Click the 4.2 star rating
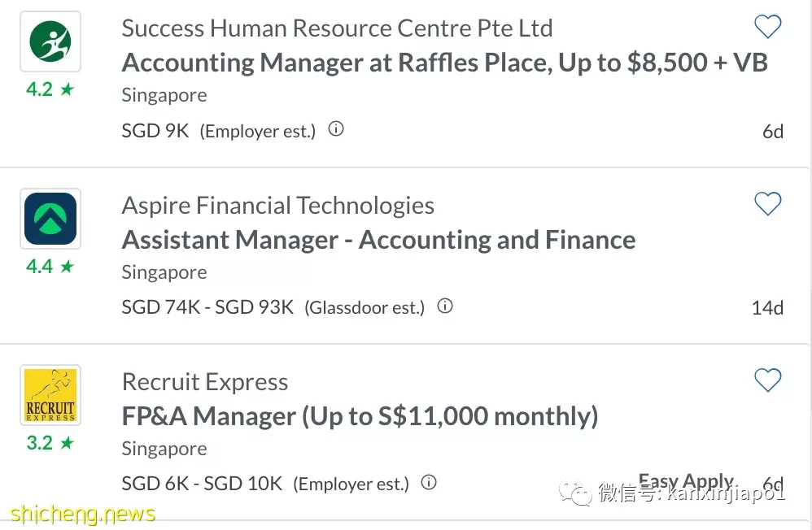This screenshot has height=530, width=812. click(x=50, y=89)
